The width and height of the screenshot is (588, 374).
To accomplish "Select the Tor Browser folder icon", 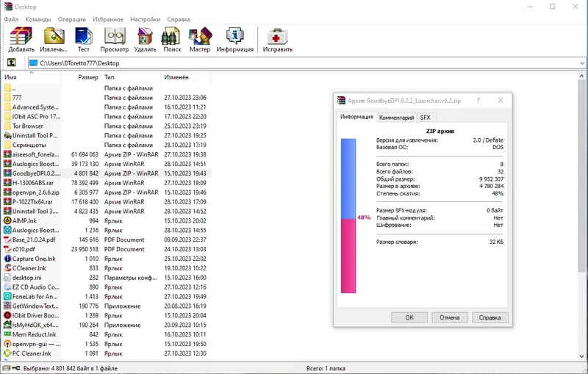I will [x=7, y=126].
